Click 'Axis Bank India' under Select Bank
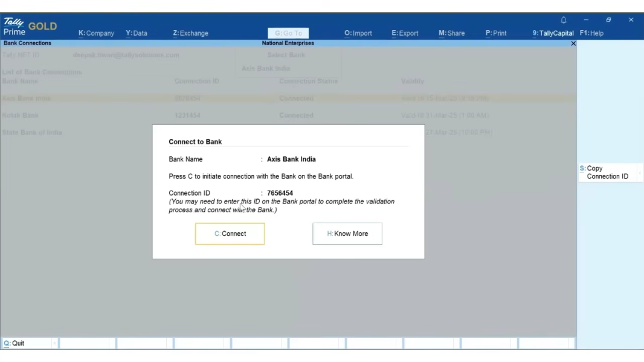This screenshot has width=644, height=362. click(x=266, y=68)
